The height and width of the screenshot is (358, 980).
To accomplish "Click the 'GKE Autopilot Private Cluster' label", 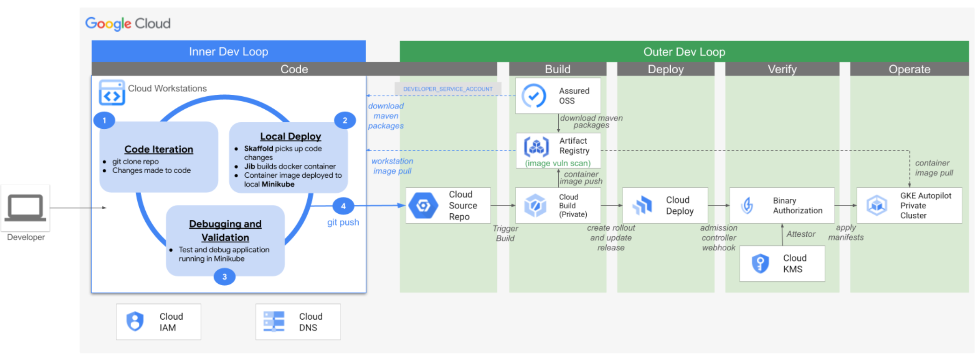I will coord(926,205).
